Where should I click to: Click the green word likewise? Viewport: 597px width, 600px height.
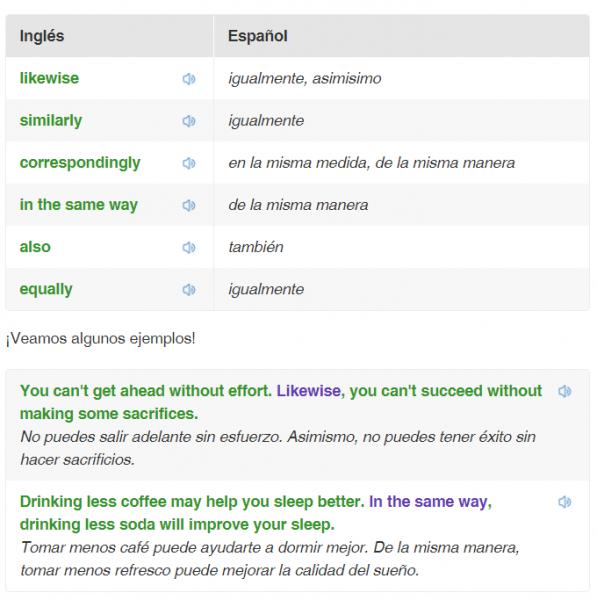[49, 78]
